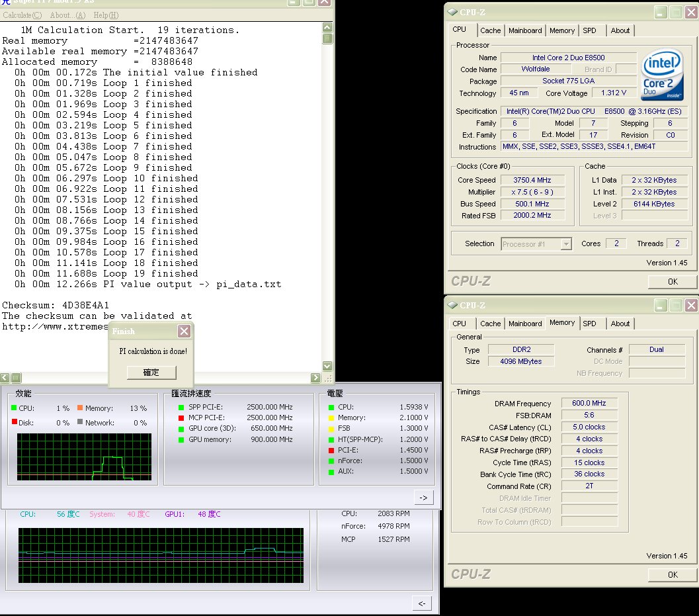Click the red Disk indicator square
This screenshot has height=616, width=699.
click(15, 422)
